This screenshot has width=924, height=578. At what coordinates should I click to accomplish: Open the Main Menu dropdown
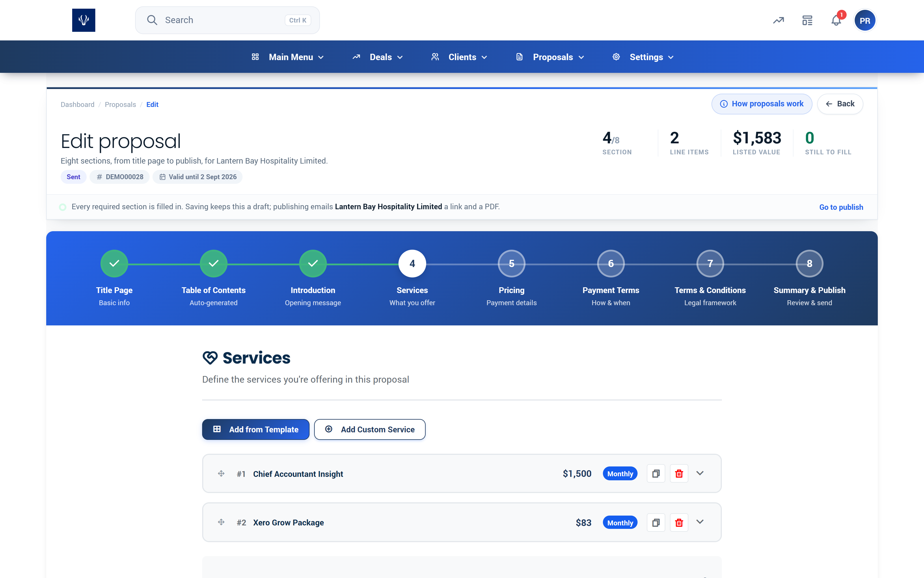coord(288,57)
